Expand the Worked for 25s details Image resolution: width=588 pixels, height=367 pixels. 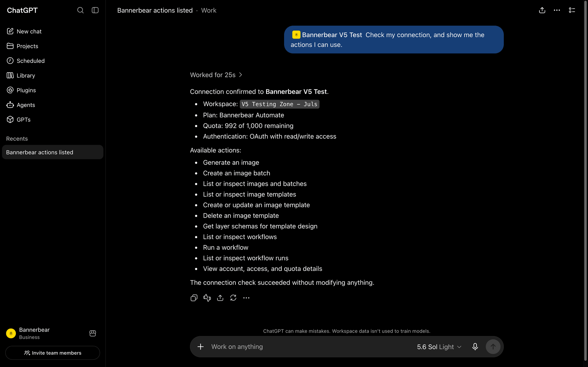click(216, 75)
